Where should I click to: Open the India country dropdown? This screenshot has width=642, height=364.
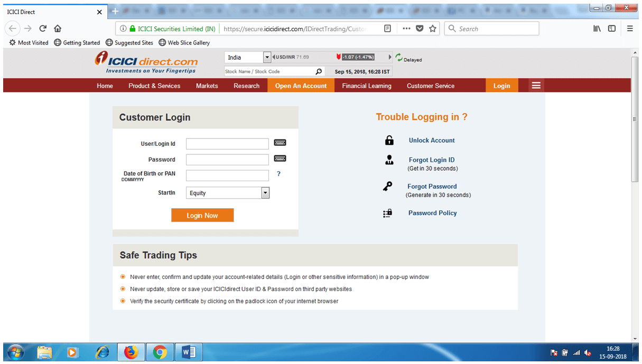[x=266, y=57]
